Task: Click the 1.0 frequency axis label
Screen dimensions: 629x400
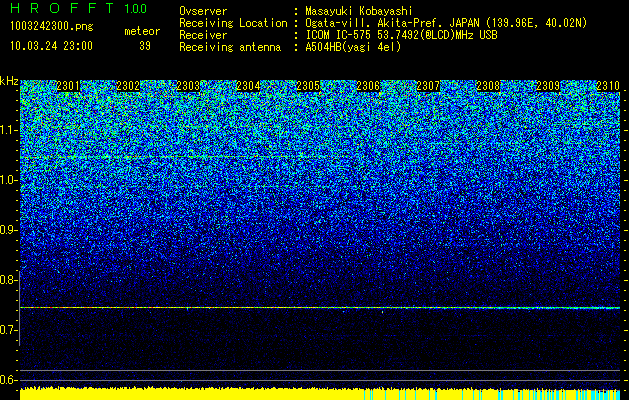Action: coord(9,180)
